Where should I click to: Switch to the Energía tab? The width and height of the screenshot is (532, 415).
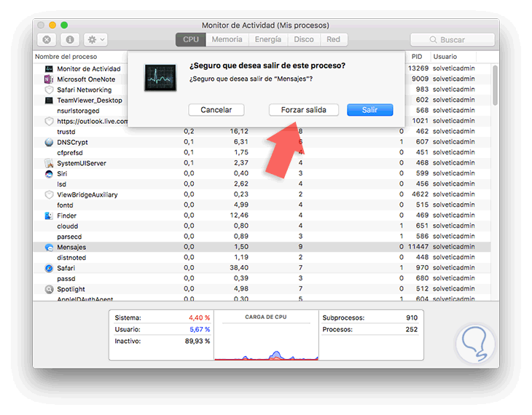pyautogui.click(x=268, y=39)
